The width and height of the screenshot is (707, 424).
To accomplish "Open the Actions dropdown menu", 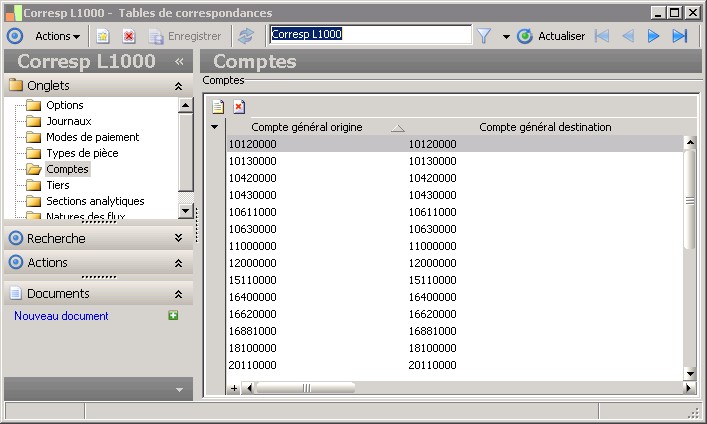I will [57, 36].
